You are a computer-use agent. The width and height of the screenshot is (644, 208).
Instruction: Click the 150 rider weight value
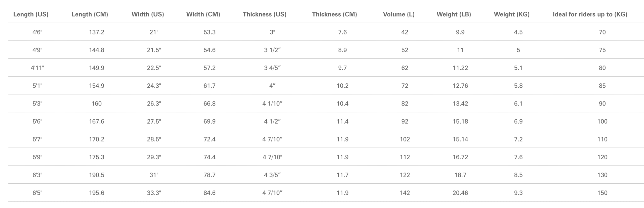602,193
